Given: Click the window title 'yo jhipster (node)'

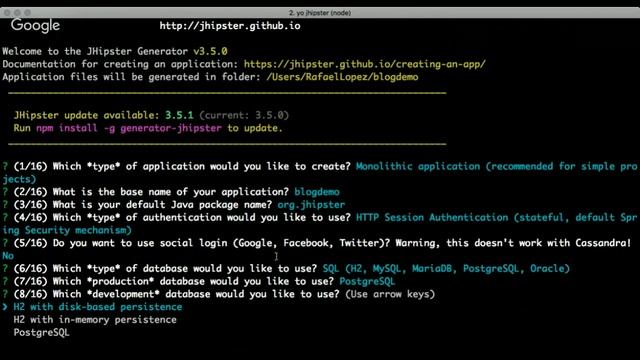Looking at the screenshot, I should [320, 13].
